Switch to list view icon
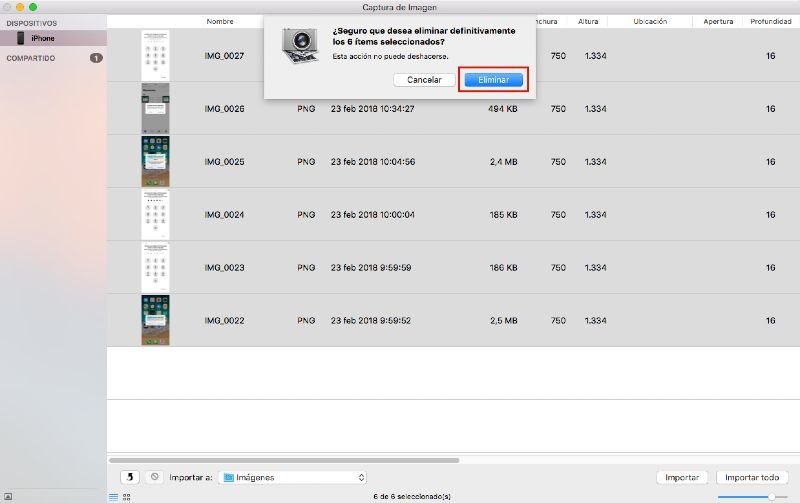 pos(113,496)
